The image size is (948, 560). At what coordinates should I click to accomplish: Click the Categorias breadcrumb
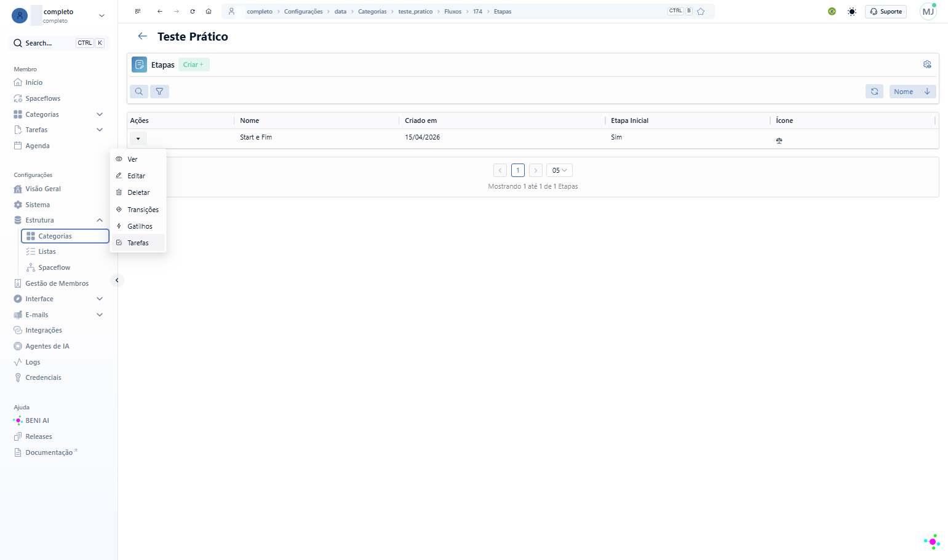372,12
